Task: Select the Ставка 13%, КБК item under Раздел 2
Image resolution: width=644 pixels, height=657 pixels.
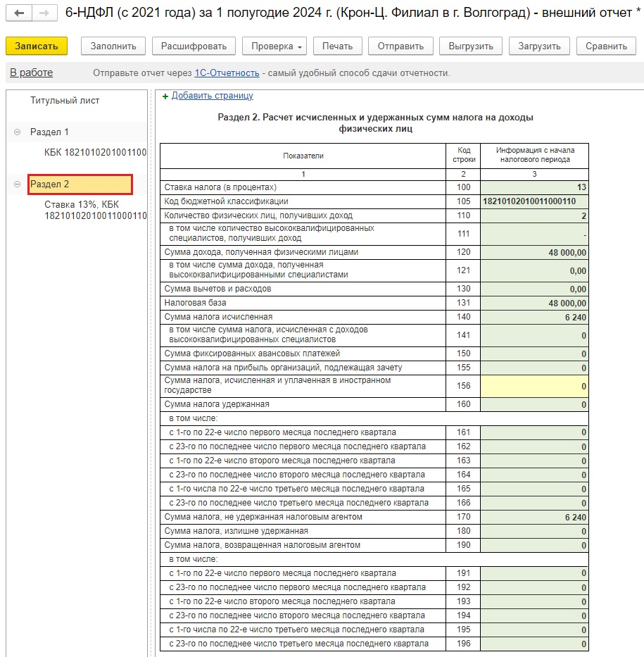Action: (x=96, y=210)
